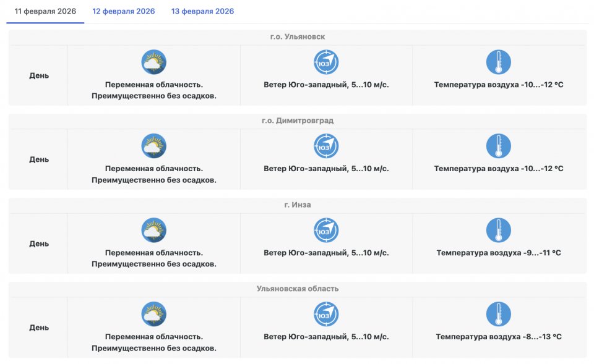This screenshot has width=594, height=364.
Task: Click the thermometer icon for г.о. Димитровград
Action: [x=499, y=146]
